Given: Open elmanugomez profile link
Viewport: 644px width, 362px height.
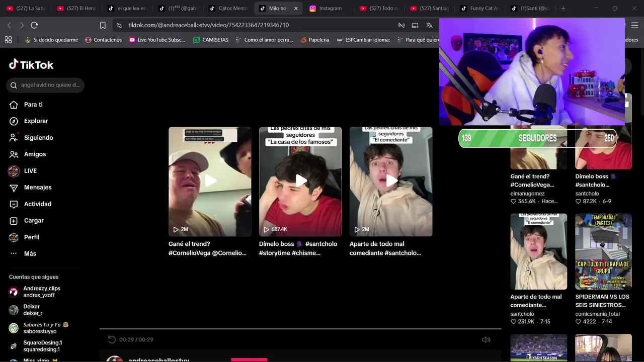Looking at the screenshot, I should 527,194.
